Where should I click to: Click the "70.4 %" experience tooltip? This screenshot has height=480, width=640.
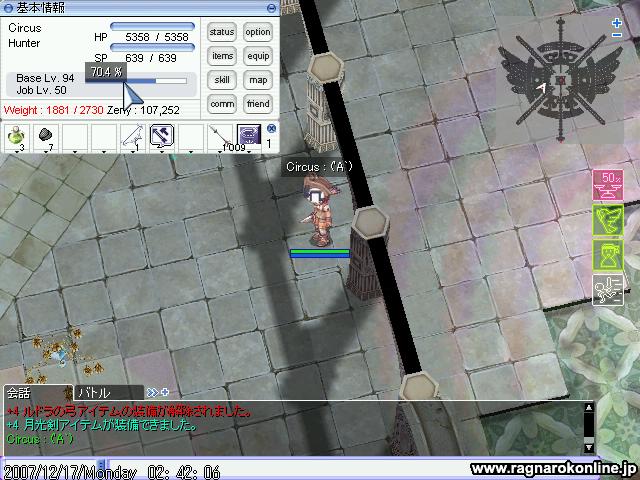tap(106, 72)
